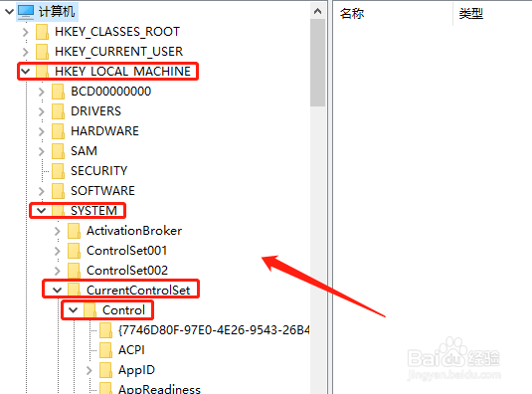Select HKEY_CLASSES_ROOT key label
Image resolution: width=532 pixels, height=394 pixels.
point(117,32)
